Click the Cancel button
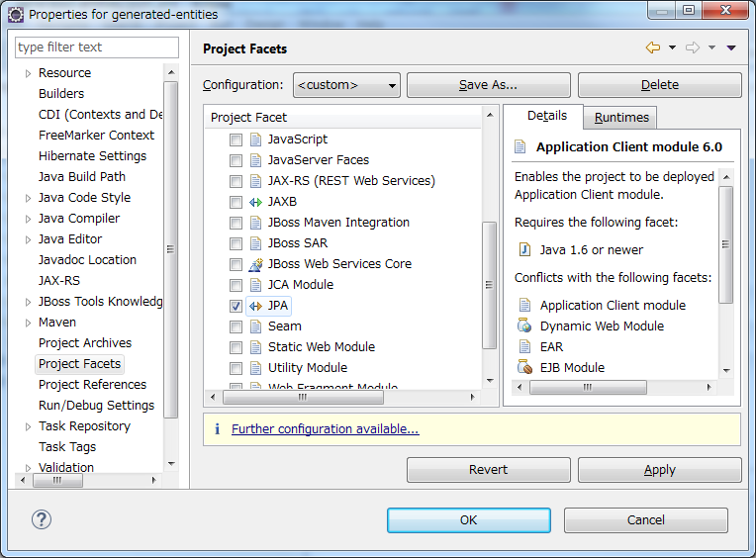The height and width of the screenshot is (558, 756). point(645,520)
